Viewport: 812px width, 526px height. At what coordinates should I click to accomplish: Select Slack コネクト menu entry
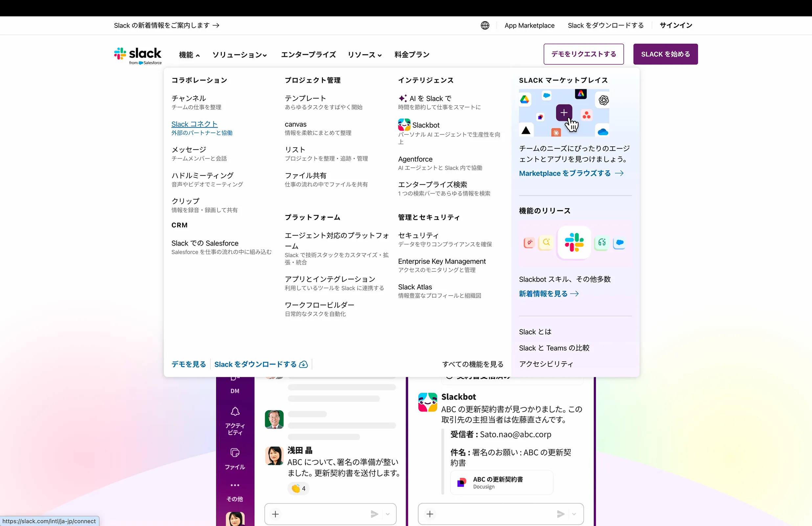(x=202, y=128)
